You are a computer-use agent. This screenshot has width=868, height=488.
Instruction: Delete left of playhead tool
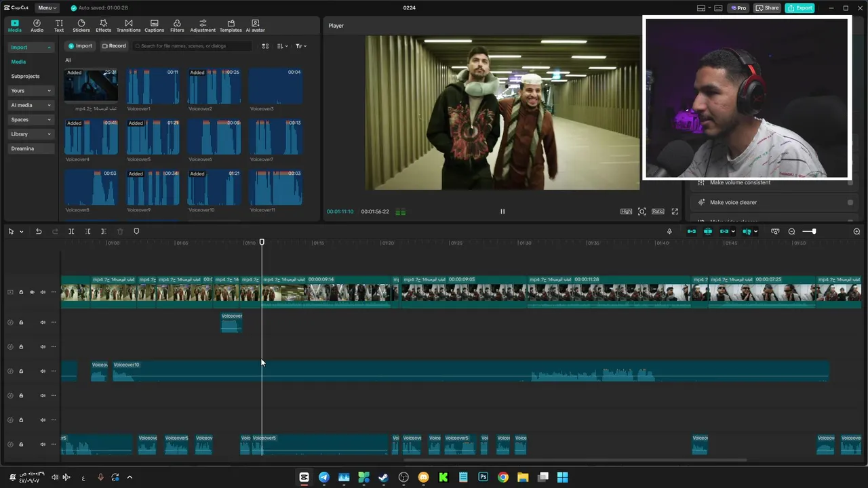point(87,232)
